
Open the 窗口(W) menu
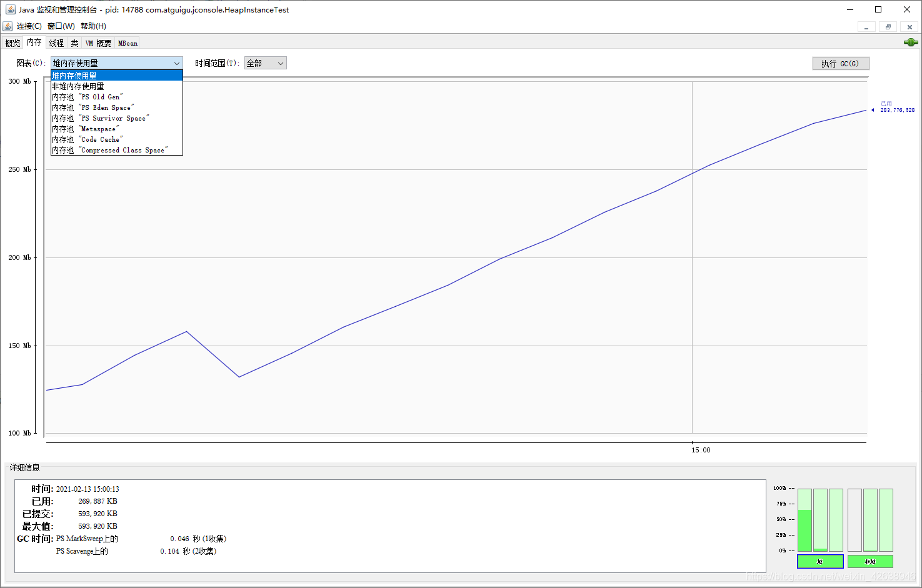[61, 26]
